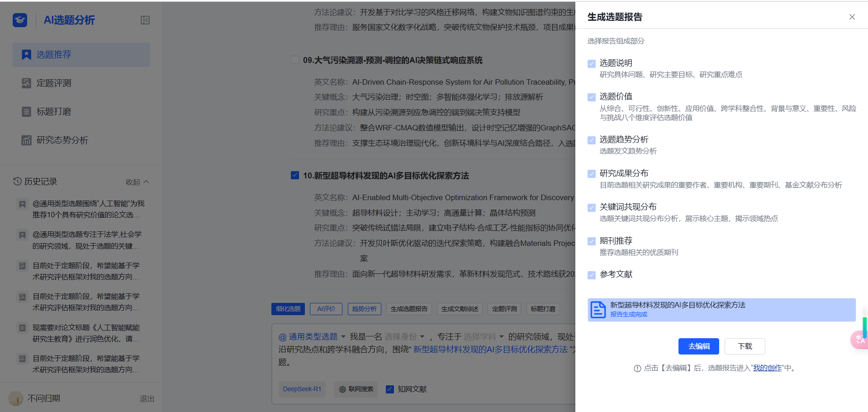Open the 我的创作 link
Viewport: 868px width, 412px height.
(x=767, y=368)
